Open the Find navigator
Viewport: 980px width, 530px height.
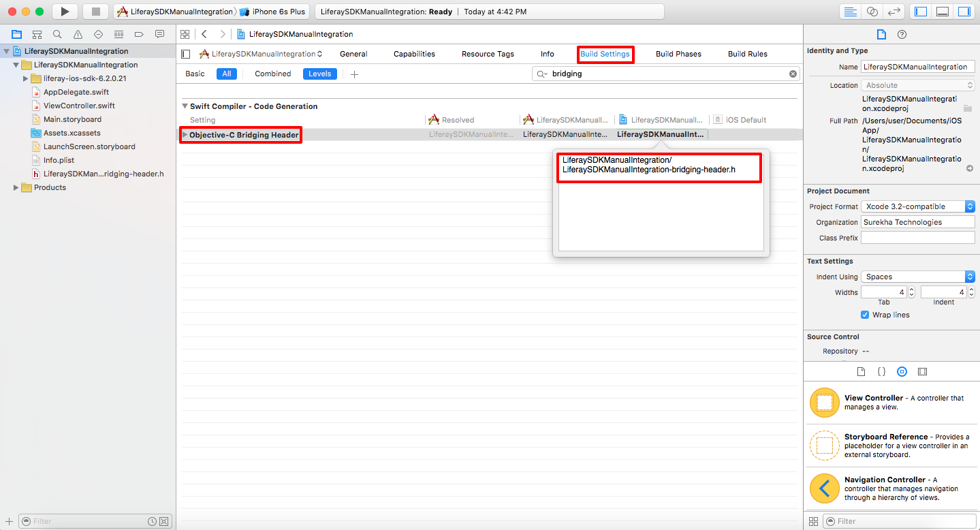pos(57,34)
